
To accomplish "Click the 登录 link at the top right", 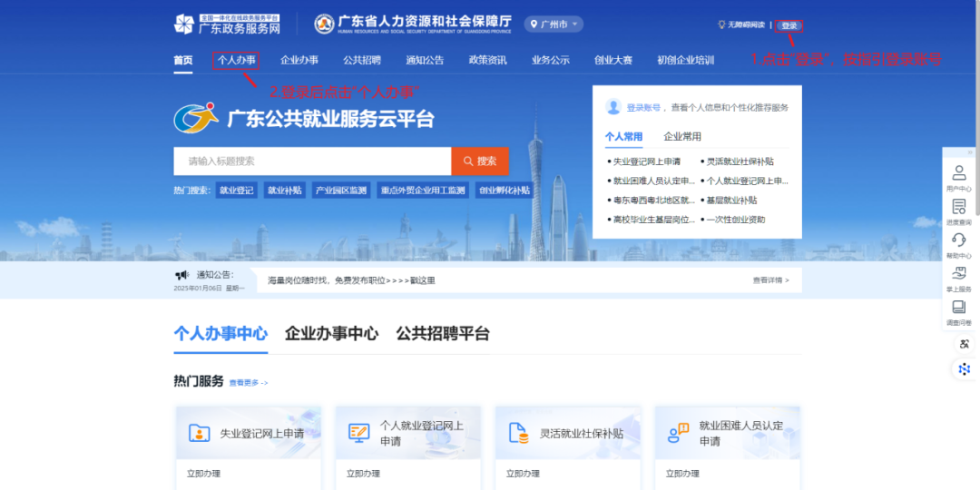I will (x=789, y=25).
